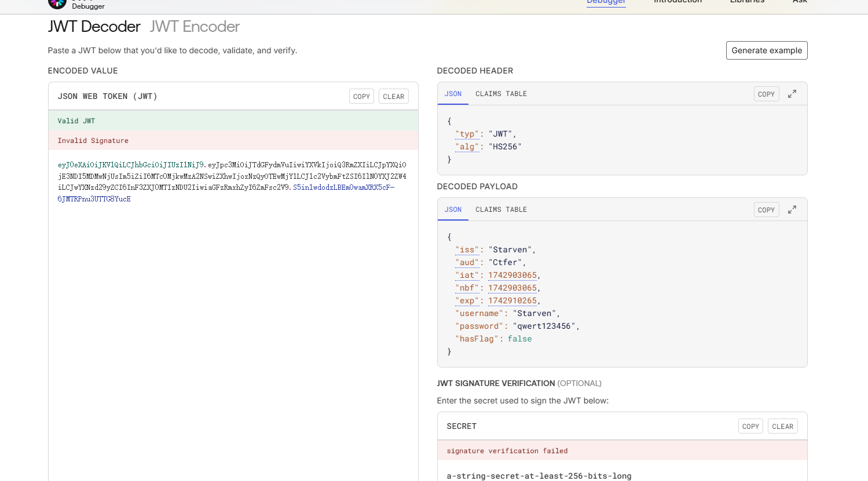Copy the secret string
Image resolution: width=868 pixels, height=481 pixels.
point(750,427)
